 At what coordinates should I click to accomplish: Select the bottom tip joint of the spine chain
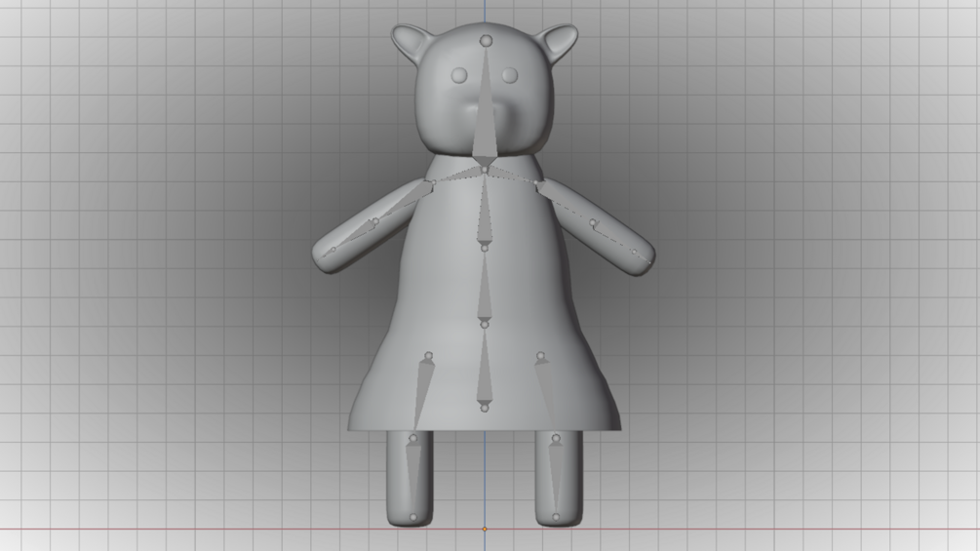point(485,408)
